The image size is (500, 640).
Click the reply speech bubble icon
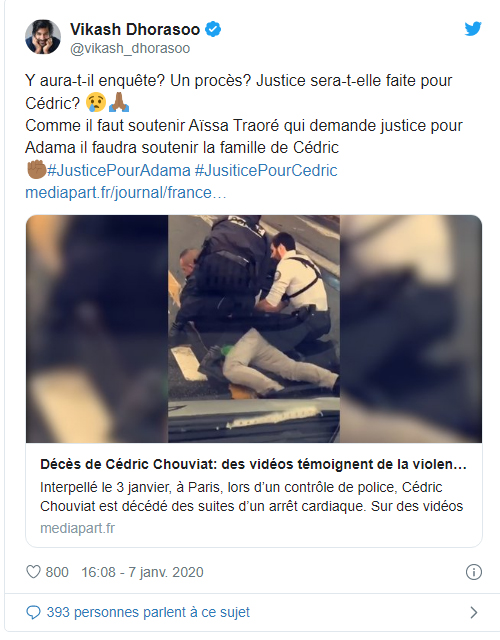tap(33, 612)
